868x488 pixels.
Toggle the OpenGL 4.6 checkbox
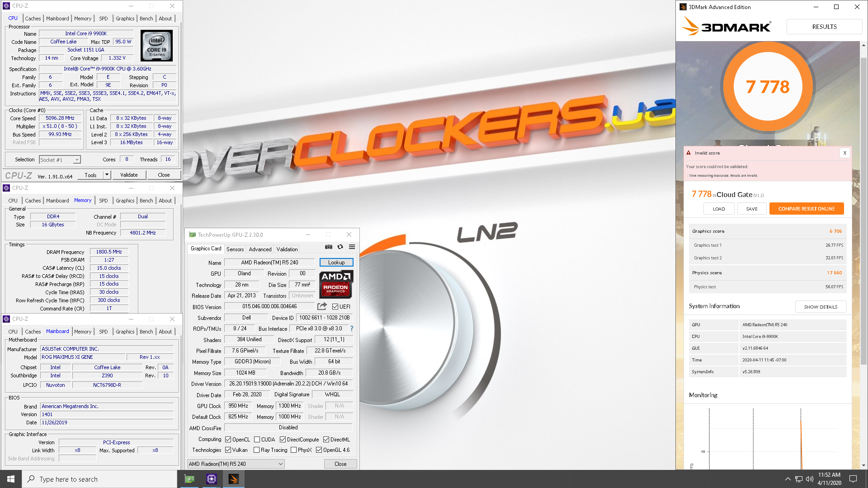pyautogui.click(x=319, y=450)
